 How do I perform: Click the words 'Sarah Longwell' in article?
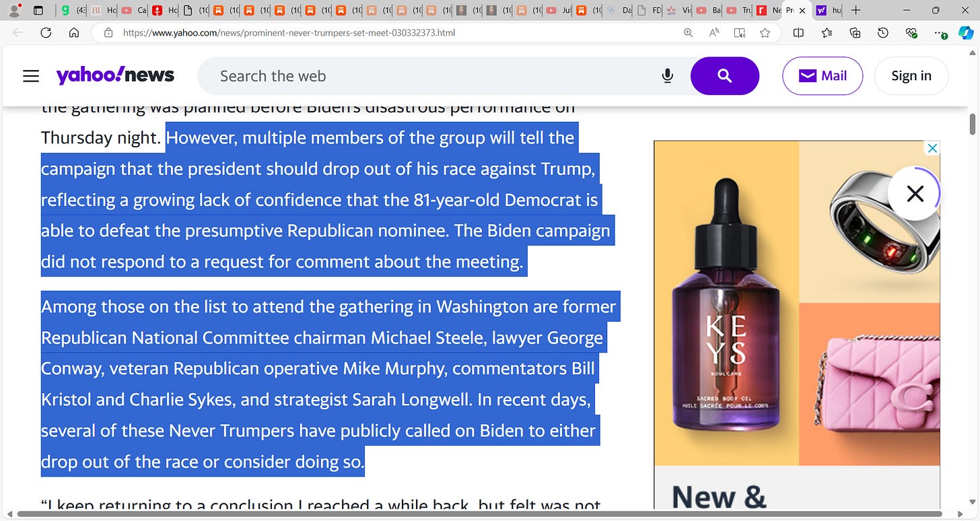tap(412, 399)
